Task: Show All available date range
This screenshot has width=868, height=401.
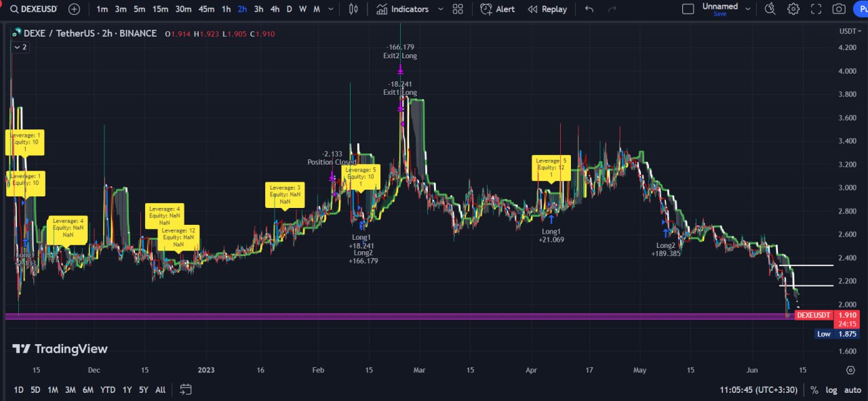Action: (160, 389)
